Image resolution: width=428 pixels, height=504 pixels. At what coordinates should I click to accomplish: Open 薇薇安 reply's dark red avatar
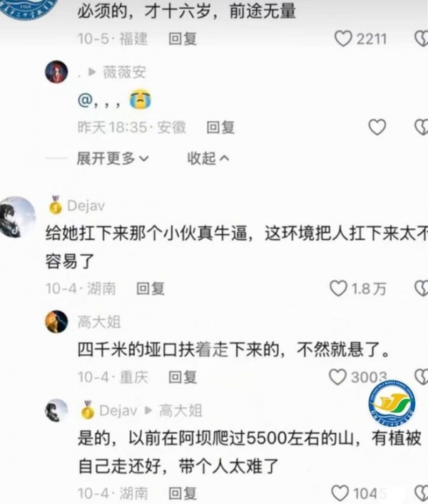(56, 72)
